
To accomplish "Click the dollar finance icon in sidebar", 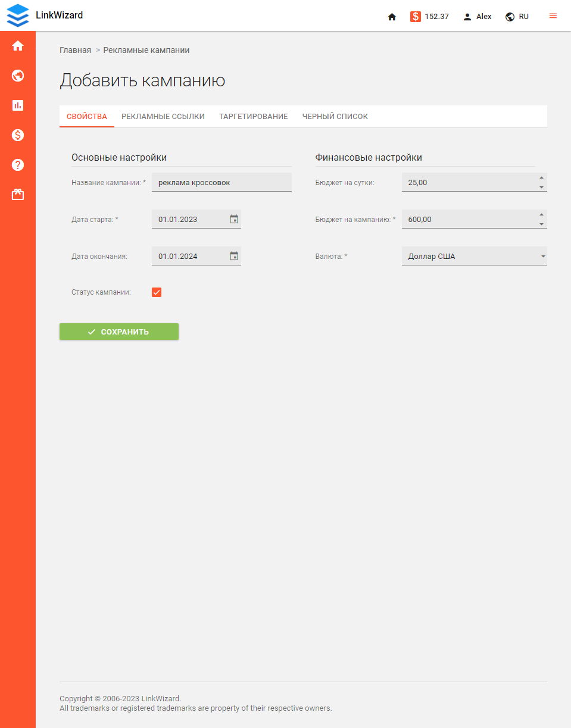I will (17, 135).
